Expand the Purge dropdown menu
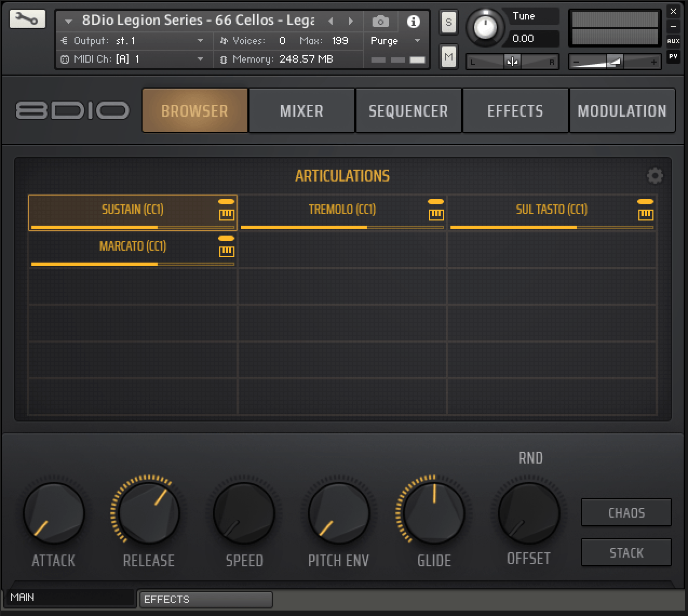Image resolution: width=688 pixels, height=616 pixels. [x=417, y=41]
